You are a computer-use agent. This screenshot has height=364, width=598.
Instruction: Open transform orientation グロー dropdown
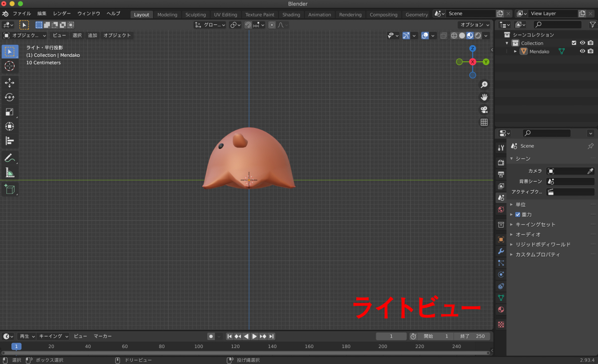(x=210, y=25)
